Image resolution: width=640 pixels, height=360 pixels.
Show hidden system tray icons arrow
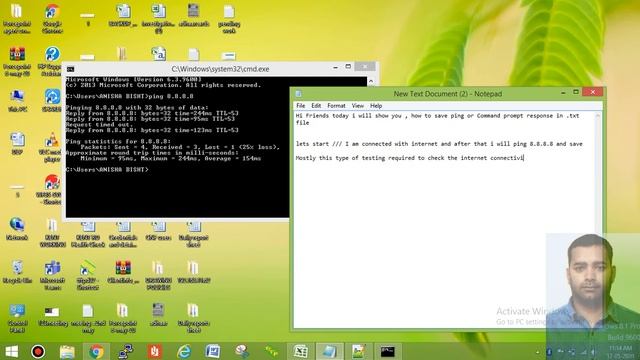point(538,352)
